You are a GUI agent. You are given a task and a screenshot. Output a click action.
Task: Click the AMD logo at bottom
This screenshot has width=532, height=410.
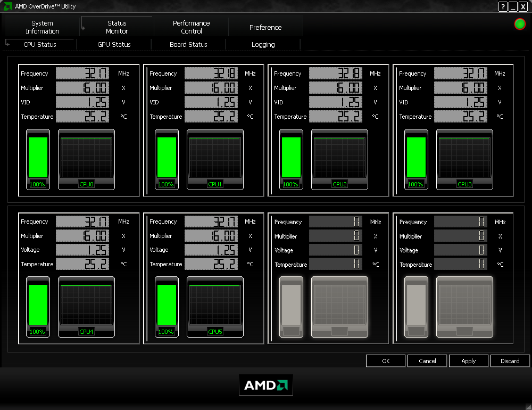(266, 385)
